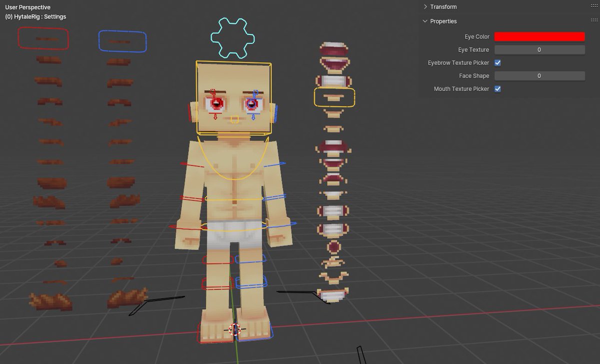This screenshot has height=364, width=600.
Task: Select the blue upper arm control
Action: pos(274,164)
